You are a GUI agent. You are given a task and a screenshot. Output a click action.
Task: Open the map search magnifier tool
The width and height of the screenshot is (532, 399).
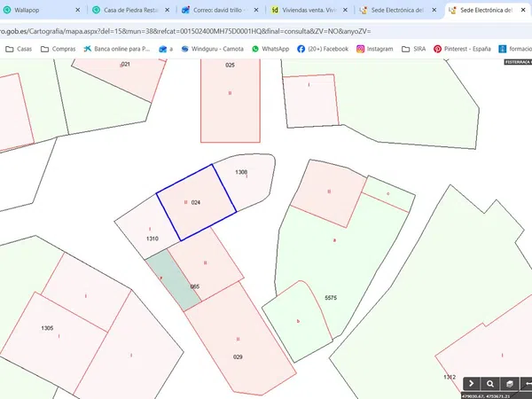click(490, 384)
